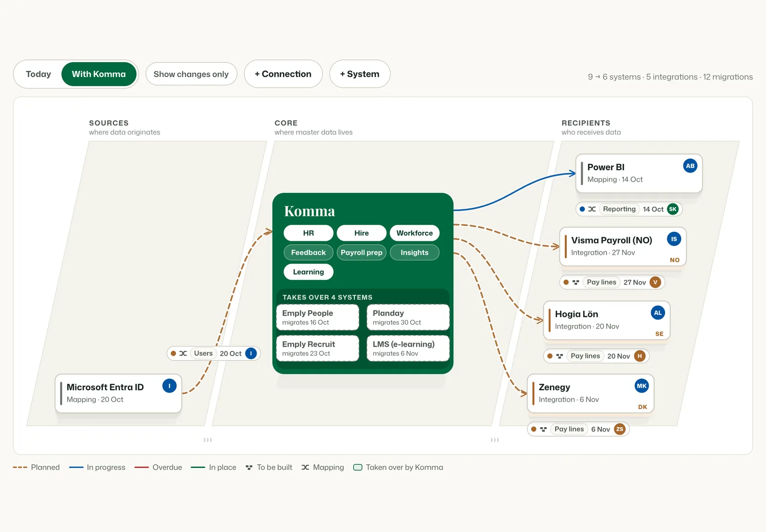Image resolution: width=766 pixels, height=532 pixels.
Task: Open the Emply People migration card
Action: (317, 317)
